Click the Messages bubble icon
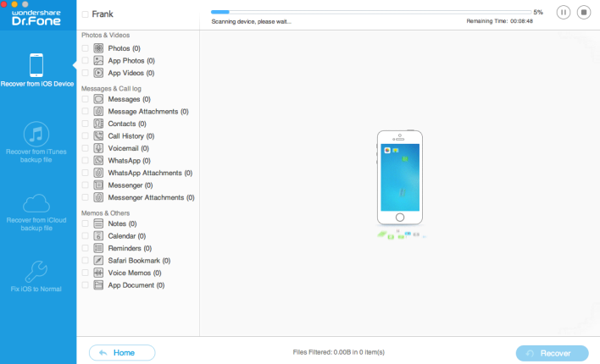This screenshot has height=364, width=600. (x=98, y=99)
